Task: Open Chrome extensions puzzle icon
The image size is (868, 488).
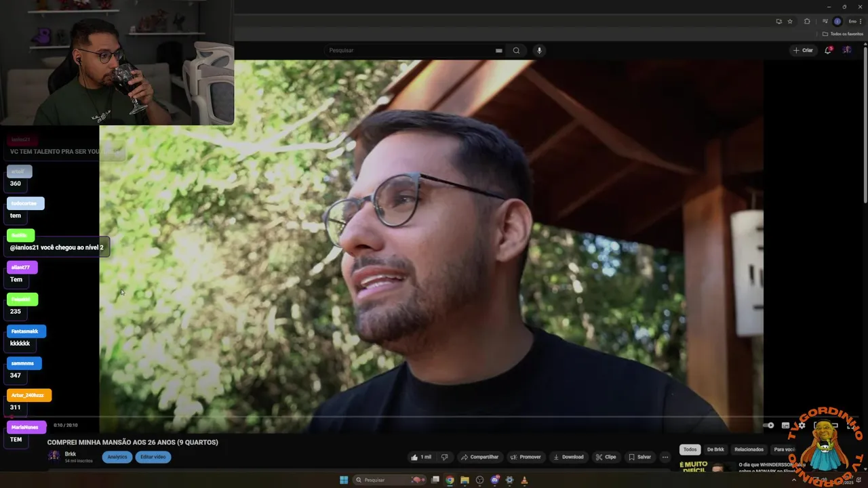Action: tap(807, 22)
